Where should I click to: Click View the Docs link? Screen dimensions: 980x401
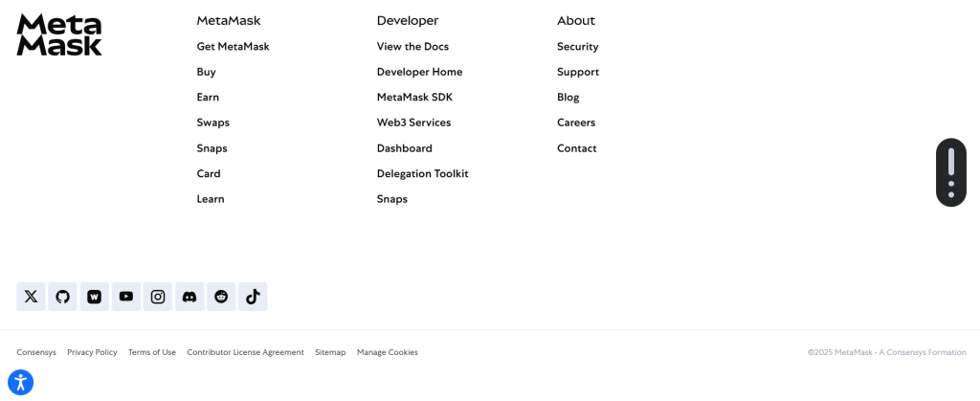[412, 47]
